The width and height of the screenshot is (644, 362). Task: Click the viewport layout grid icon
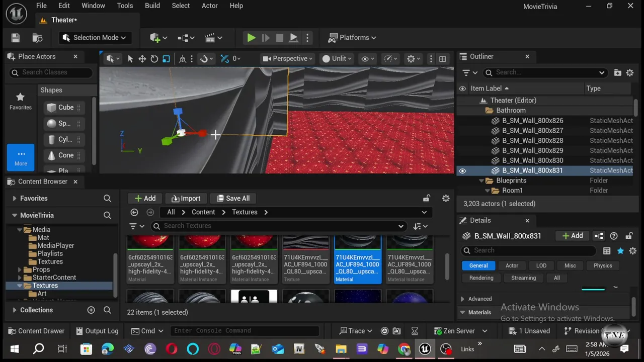point(443,59)
